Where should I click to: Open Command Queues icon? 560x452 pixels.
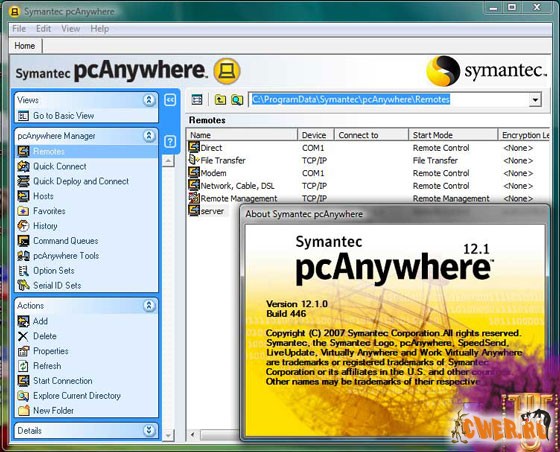point(23,241)
